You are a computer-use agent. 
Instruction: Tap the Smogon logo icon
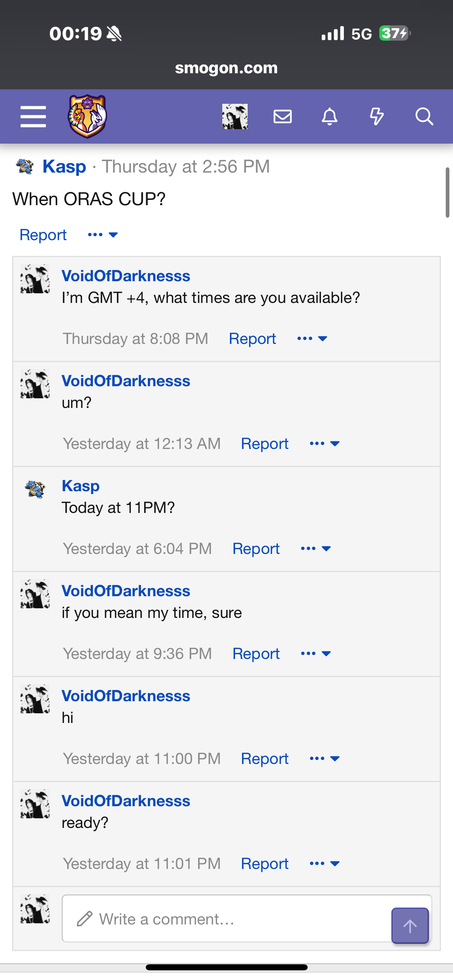coord(87,116)
